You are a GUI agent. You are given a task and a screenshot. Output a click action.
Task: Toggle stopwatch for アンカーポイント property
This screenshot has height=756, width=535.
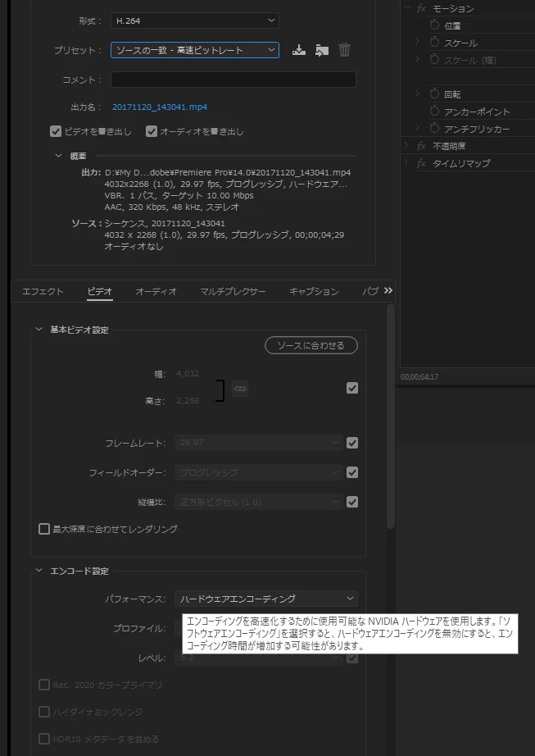[434, 111]
